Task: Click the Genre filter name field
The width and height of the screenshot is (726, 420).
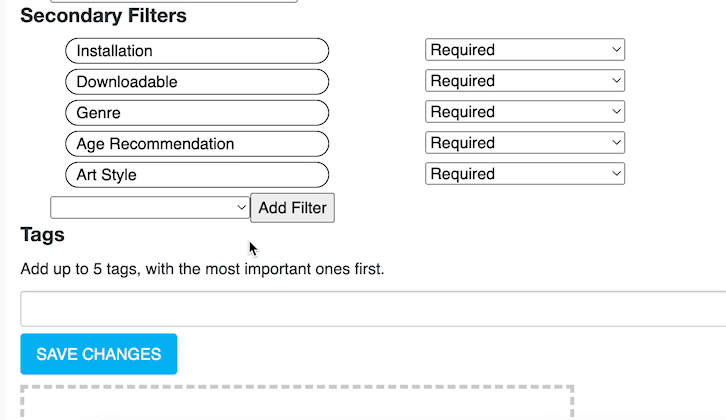Action: tap(197, 112)
